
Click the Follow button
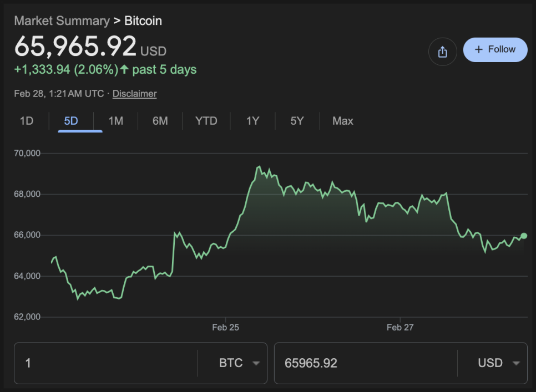495,50
